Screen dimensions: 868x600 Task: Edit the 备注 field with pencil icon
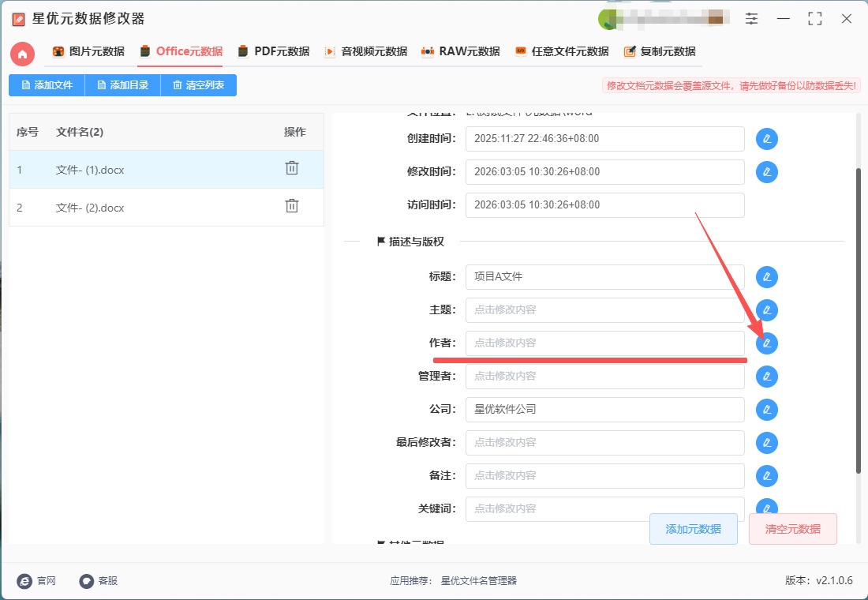point(767,476)
